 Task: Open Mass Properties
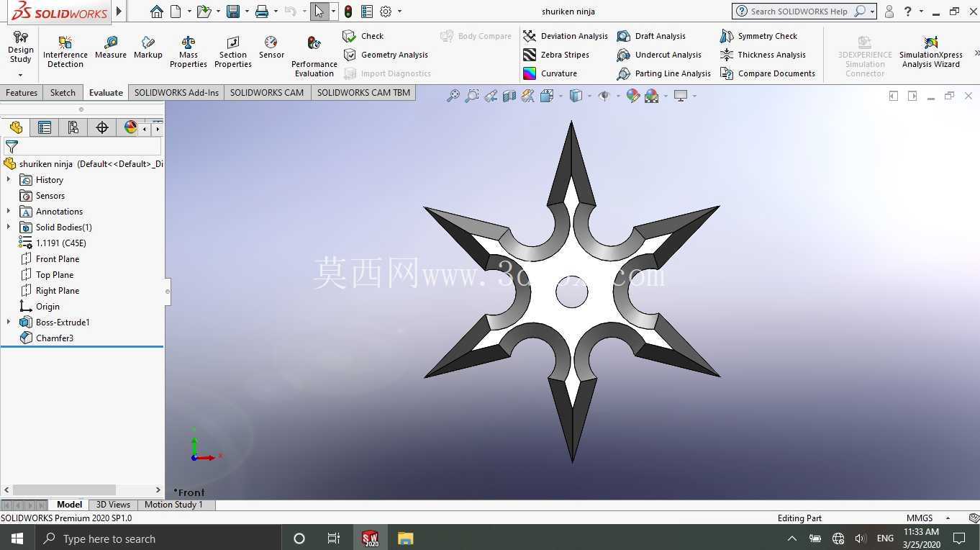pyautogui.click(x=189, y=50)
